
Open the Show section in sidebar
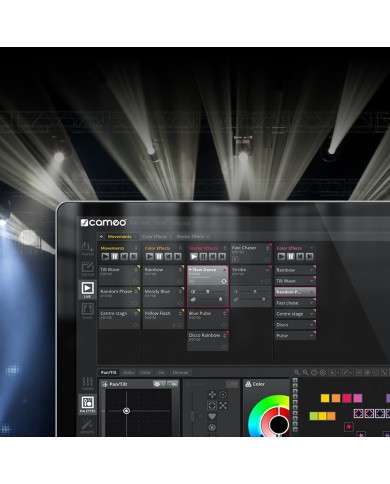click(x=87, y=311)
